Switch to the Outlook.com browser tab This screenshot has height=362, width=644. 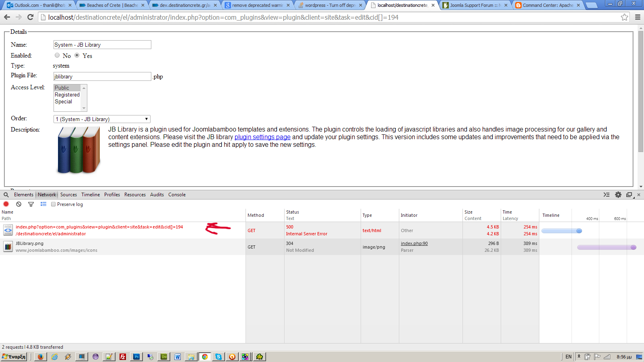click(39, 5)
